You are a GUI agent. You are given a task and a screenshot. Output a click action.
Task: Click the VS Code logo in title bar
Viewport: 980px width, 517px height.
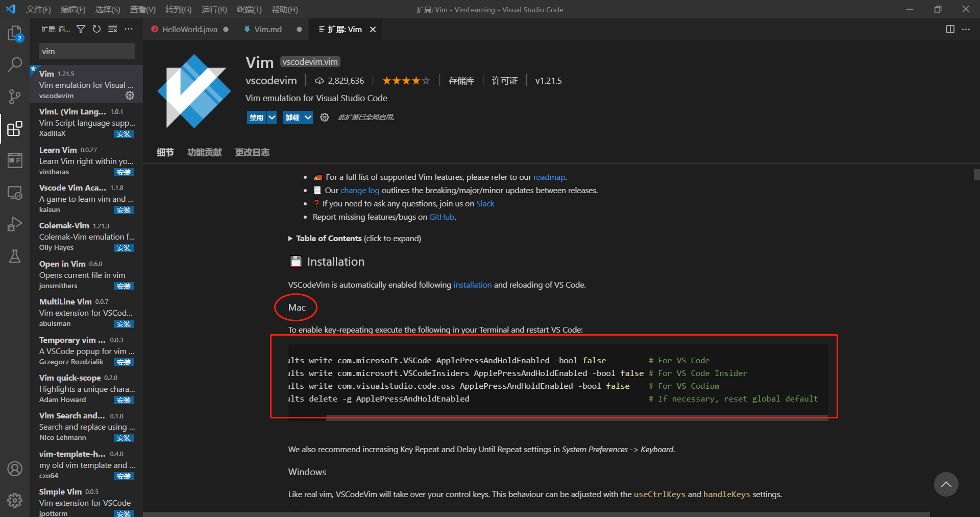click(x=11, y=9)
